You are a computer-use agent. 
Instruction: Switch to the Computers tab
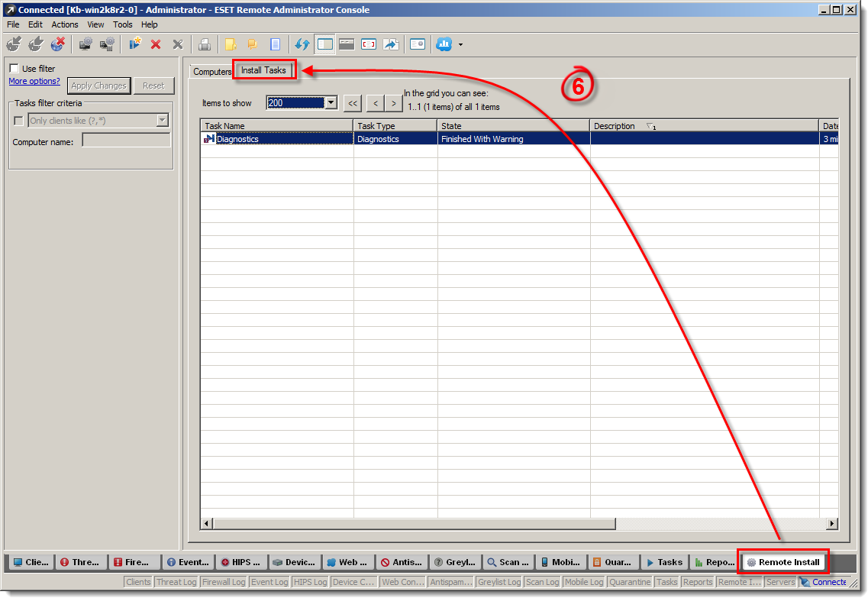tap(212, 72)
